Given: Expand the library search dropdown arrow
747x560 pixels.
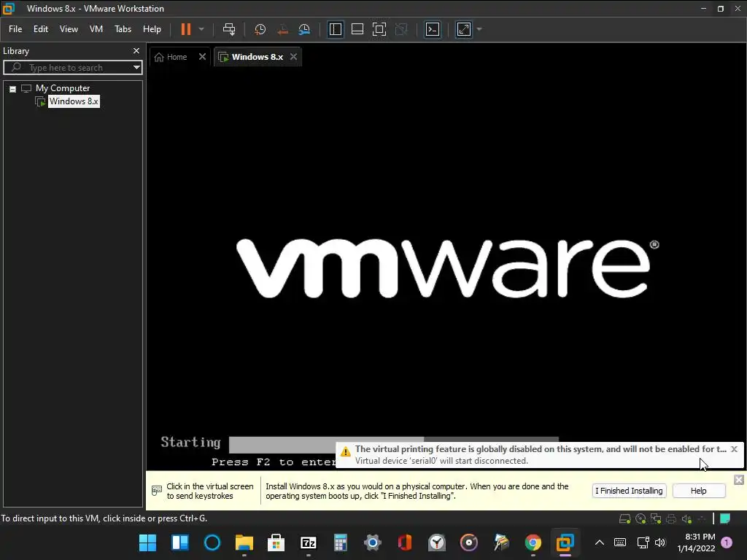Looking at the screenshot, I should point(136,68).
